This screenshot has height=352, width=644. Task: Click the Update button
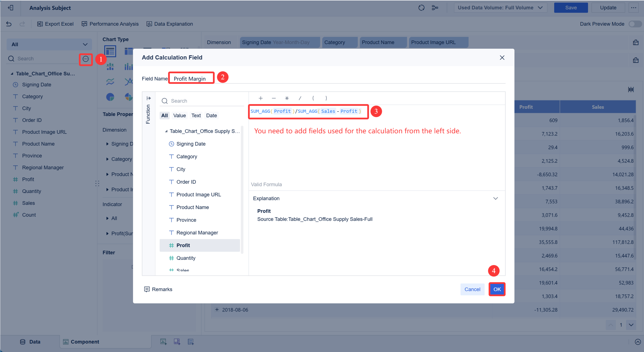click(x=608, y=8)
